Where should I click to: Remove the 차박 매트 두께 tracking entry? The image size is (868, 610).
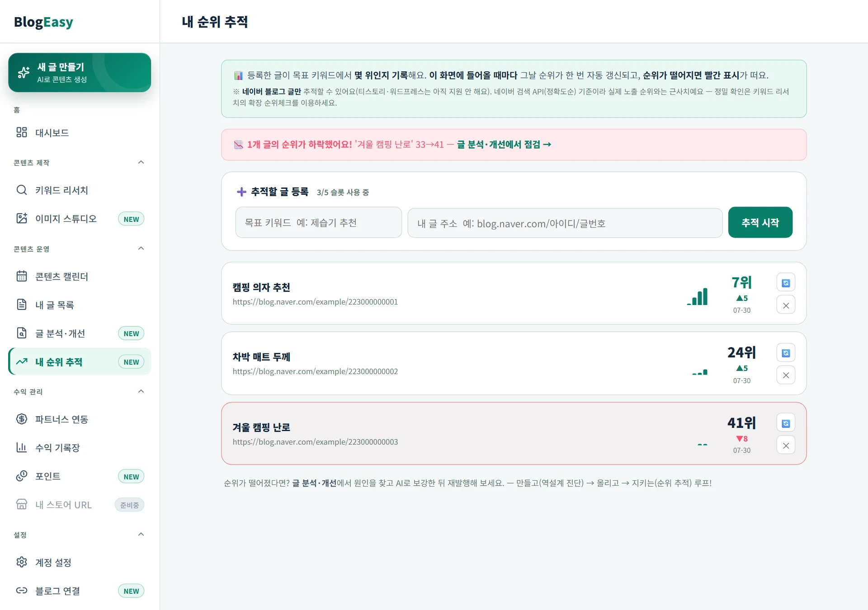[786, 375]
